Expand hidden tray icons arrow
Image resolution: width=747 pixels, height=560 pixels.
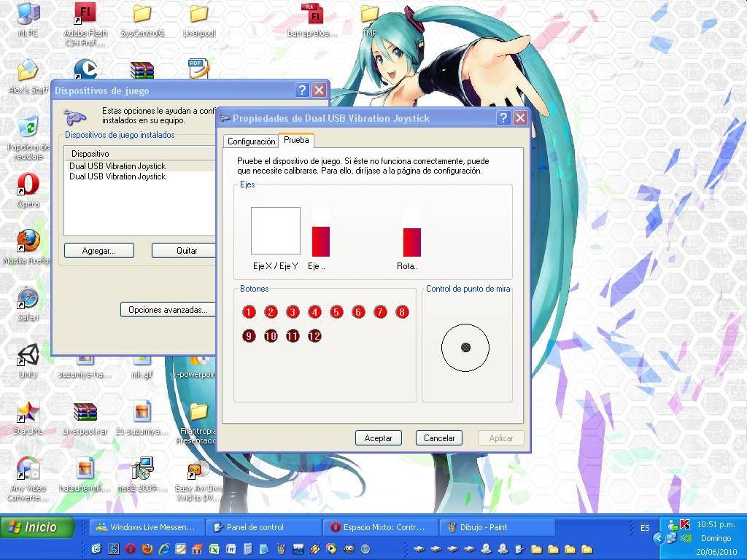[659, 539]
